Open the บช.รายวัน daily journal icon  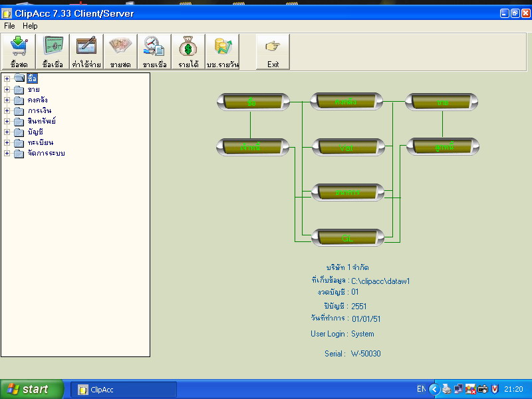point(222,51)
